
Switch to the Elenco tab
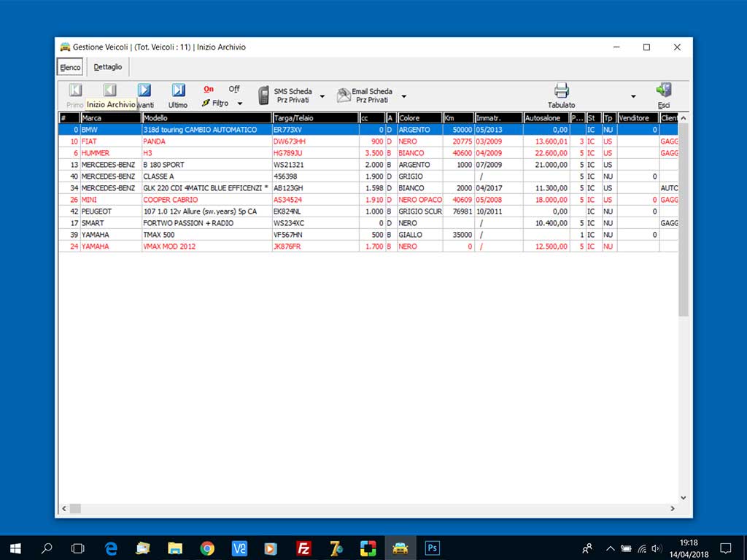click(70, 67)
